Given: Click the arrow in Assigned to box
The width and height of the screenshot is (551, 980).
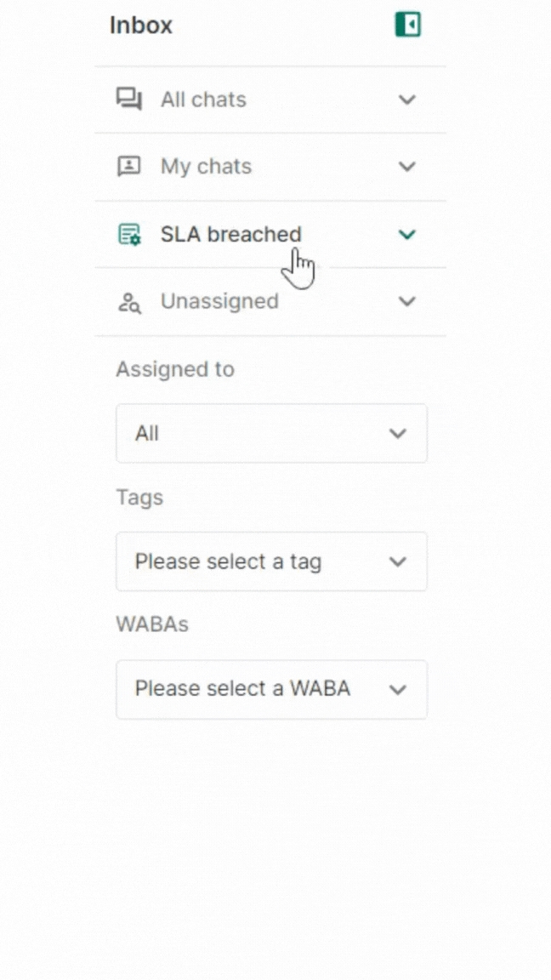Looking at the screenshot, I should coord(397,434).
